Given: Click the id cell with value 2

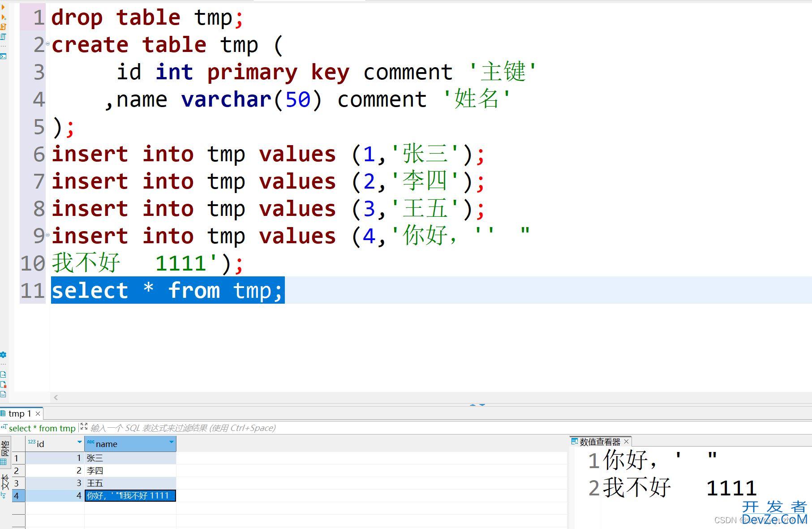Looking at the screenshot, I should [x=55, y=471].
